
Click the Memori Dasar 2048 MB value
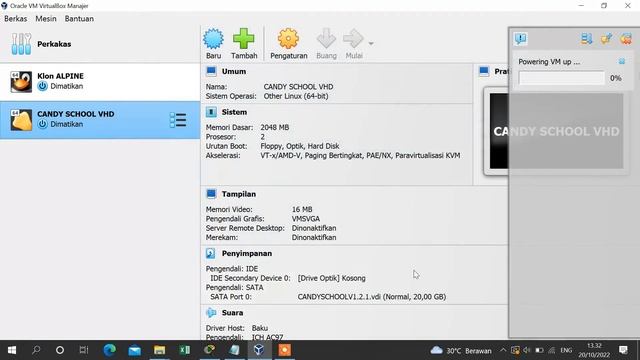click(x=275, y=127)
